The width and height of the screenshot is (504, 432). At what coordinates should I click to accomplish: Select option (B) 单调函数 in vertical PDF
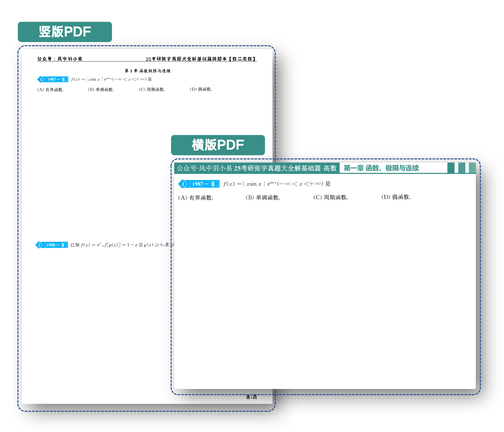click(x=101, y=90)
